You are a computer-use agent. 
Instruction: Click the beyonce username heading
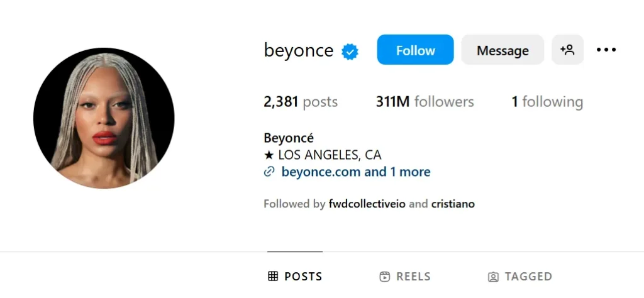tap(299, 50)
